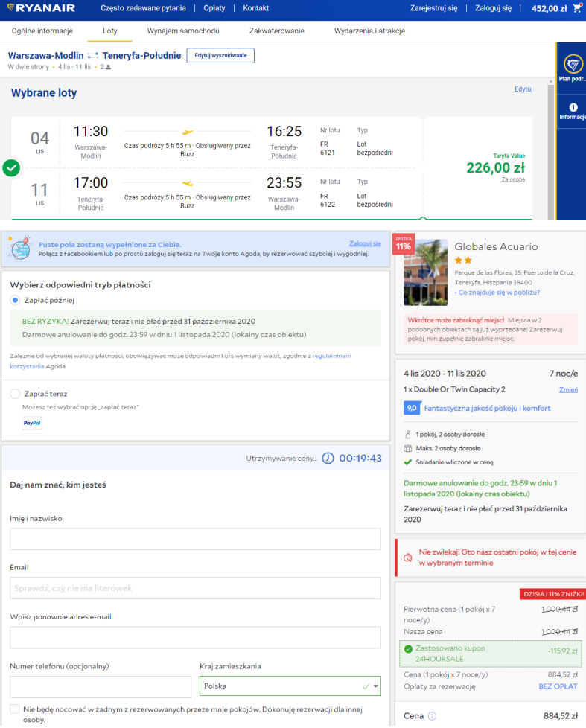Screen dimensions: 586x728
Task: Click the green coupon applied check icon
Action: tap(408, 648)
